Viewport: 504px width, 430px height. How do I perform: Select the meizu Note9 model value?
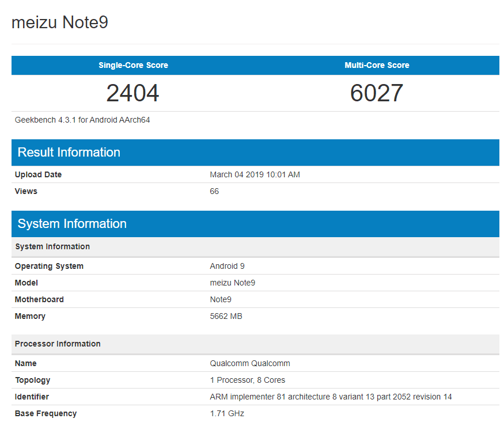(x=233, y=283)
